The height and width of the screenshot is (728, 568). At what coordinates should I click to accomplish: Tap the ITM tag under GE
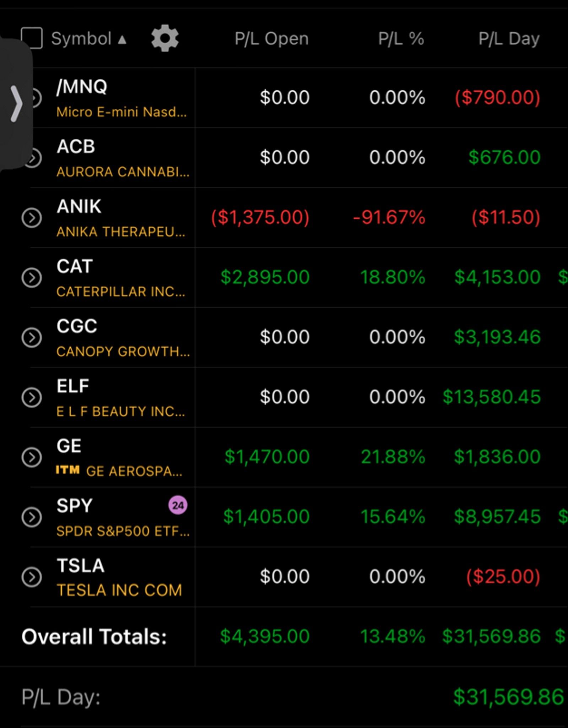click(x=68, y=470)
